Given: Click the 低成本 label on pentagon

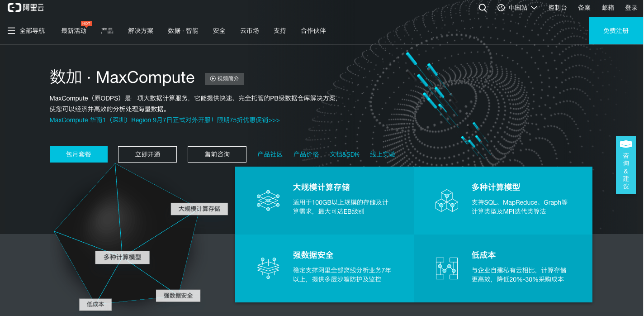Looking at the screenshot, I should pos(95,304).
